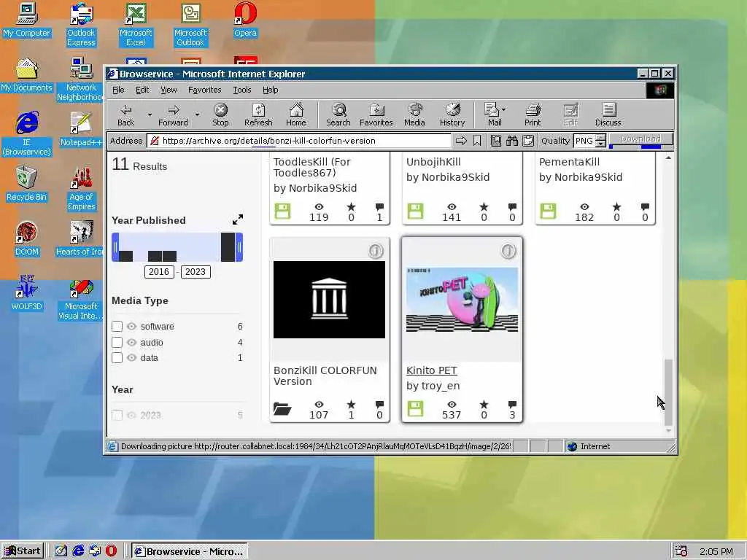Toggle the eye icon beside data
Image resolution: width=747 pixels, height=560 pixels.
131,357
